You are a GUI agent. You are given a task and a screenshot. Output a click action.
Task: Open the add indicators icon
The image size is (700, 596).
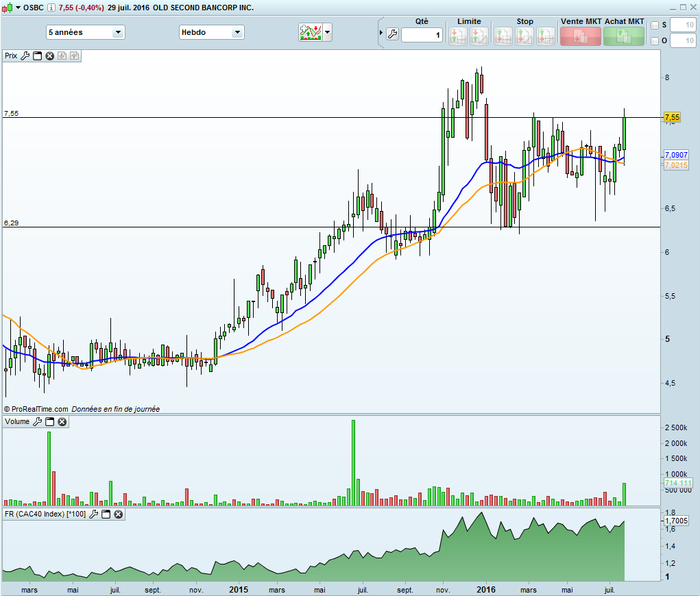click(311, 32)
